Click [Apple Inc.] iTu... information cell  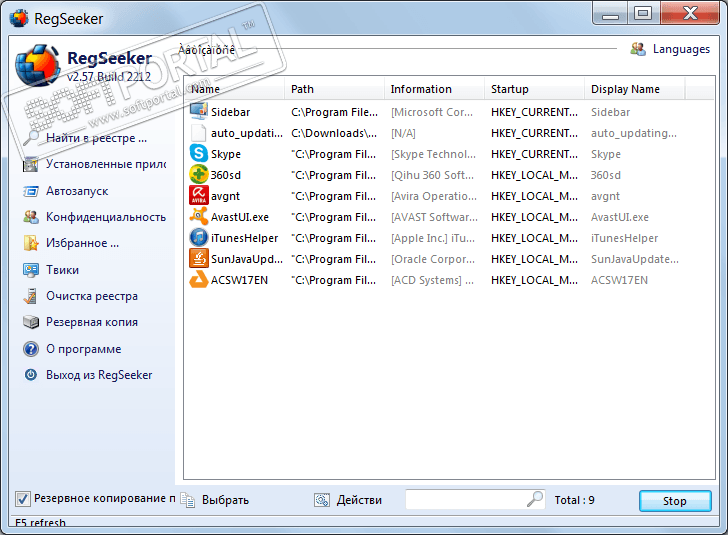click(x=433, y=238)
